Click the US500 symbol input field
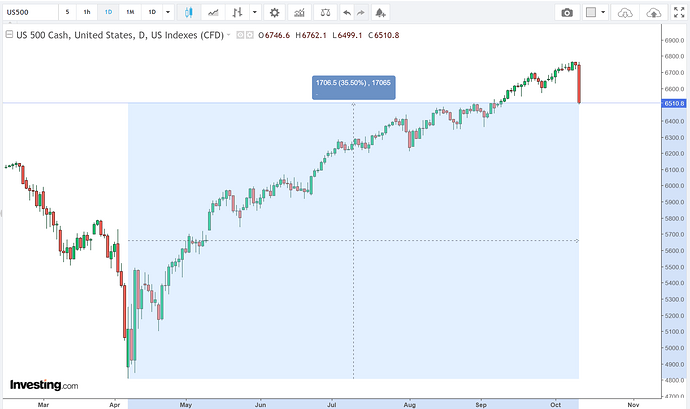This screenshot has height=409, width=690. click(x=30, y=12)
